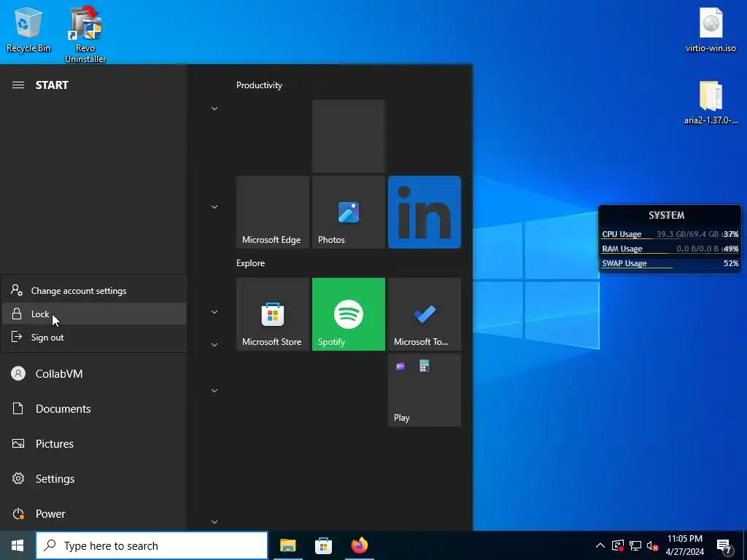Choose Sign out from the account menu
This screenshot has height=560, width=747.
[x=94, y=337]
